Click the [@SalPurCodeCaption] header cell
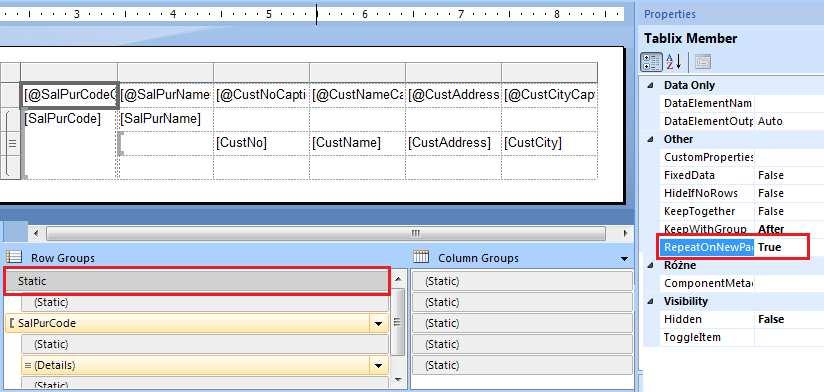 69,95
